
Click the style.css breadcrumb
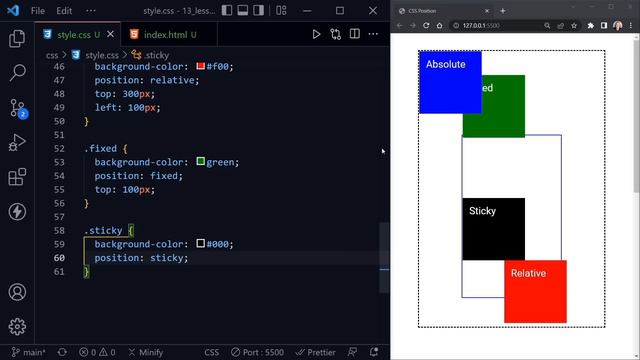pyautogui.click(x=97, y=55)
